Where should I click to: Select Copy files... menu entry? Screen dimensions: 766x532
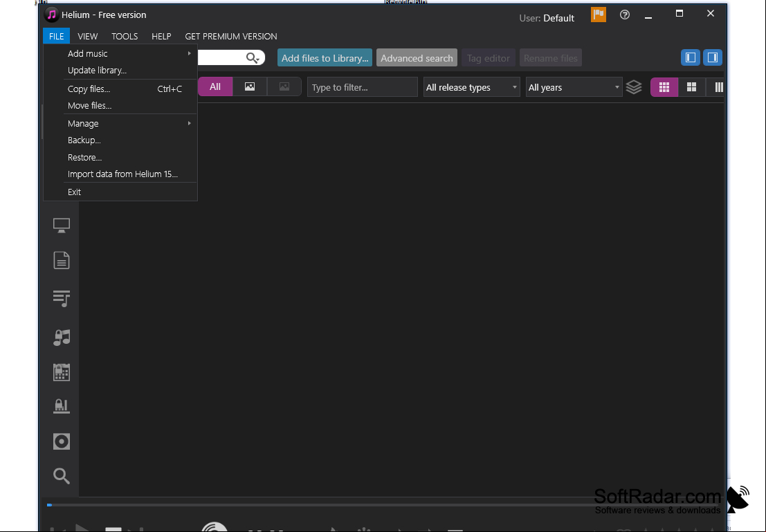120,89
